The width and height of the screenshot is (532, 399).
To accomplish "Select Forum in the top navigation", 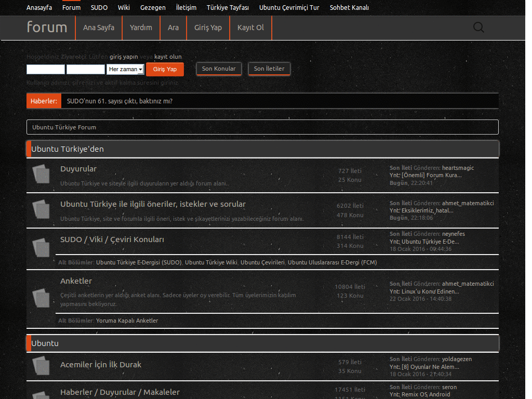I will [x=71, y=7].
